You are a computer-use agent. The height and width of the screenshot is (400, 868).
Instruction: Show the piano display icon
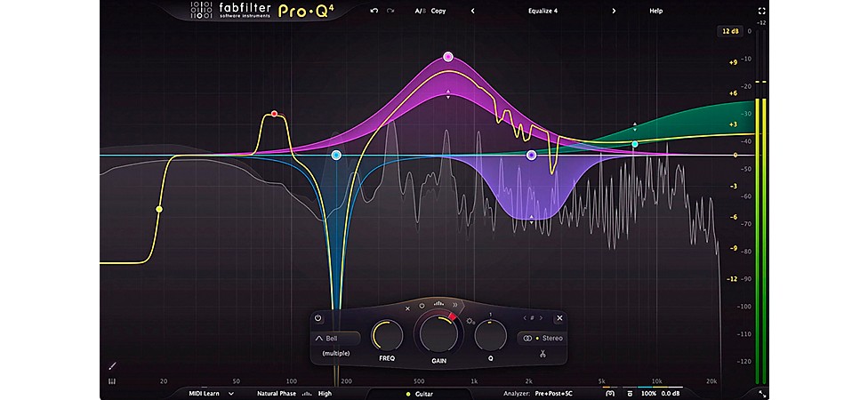[x=112, y=381]
